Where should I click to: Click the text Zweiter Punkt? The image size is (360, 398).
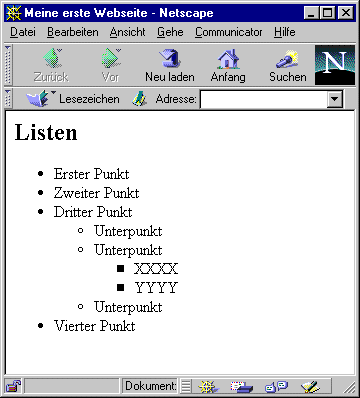pyautogui.click(x=96, y=193)
